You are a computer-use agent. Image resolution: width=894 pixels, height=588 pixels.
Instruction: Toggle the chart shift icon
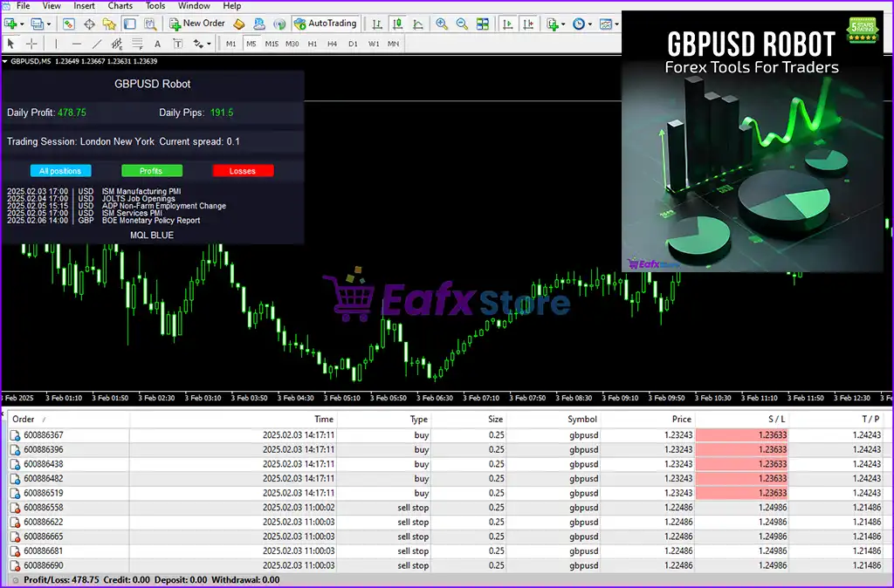[530, 24]
